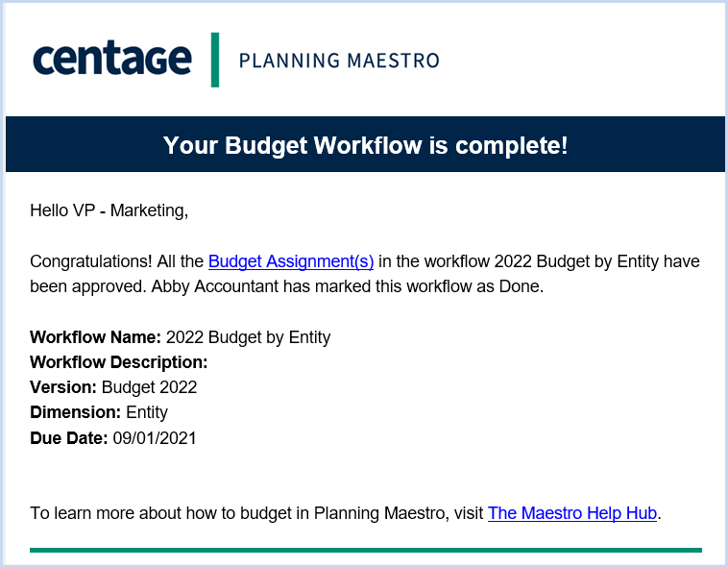Click the Centage logo
This screenshot has width=728, height=568.
pyautogui.click(x=112, y=59)
